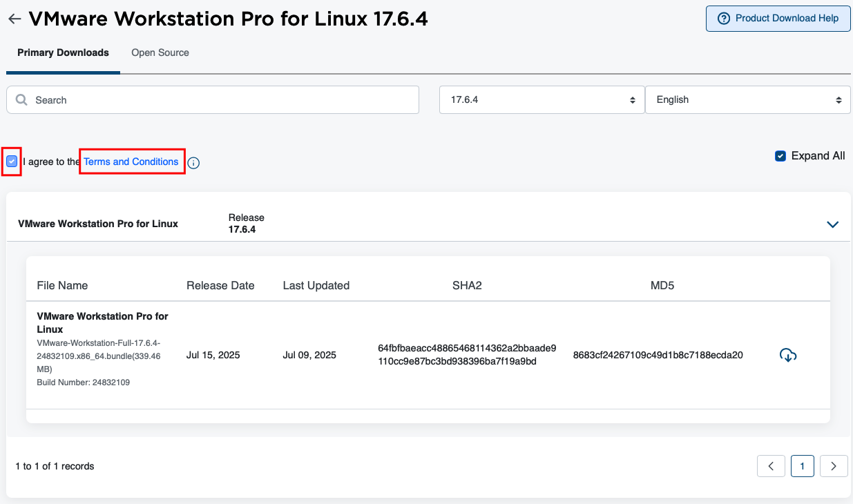This screenshot has width=853, height=504.
Task: Open the 17.6.4 version dropdown
Action: [x=541, y=100]
